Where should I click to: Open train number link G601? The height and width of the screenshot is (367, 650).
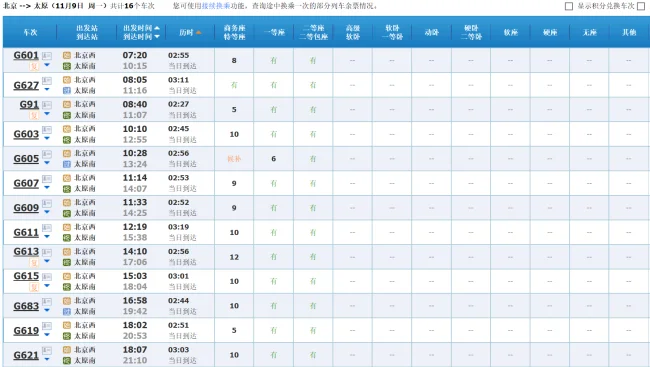(x=26, y=56)
